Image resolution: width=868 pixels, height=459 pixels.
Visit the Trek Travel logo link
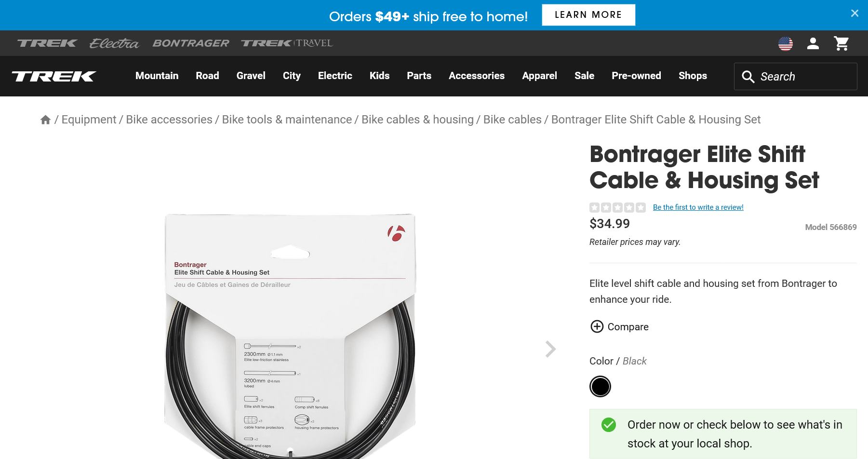(287, 43)
